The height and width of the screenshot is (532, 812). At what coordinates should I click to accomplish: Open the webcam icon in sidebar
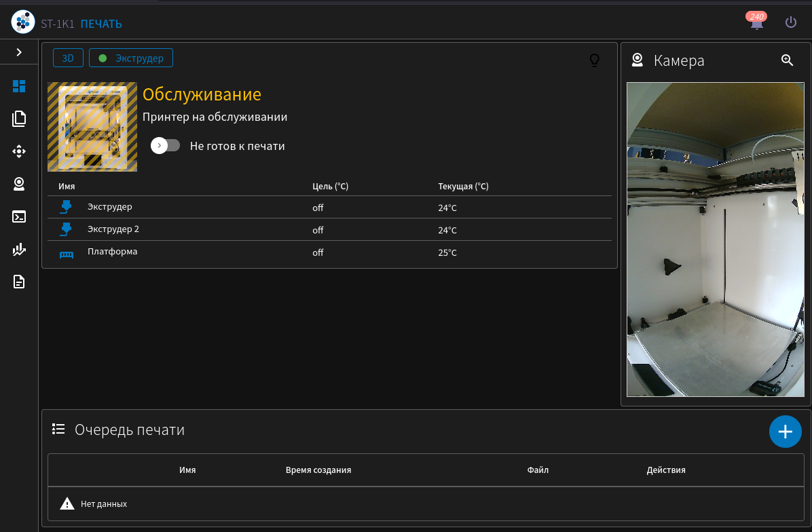(19, 184)
